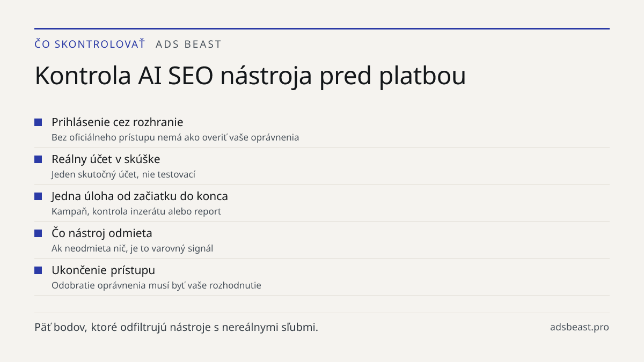The image size is (644, 362).
Task: Click 'Ak neodmieta nič, je to varovný signál'
Action: click(x=133, y=248)
